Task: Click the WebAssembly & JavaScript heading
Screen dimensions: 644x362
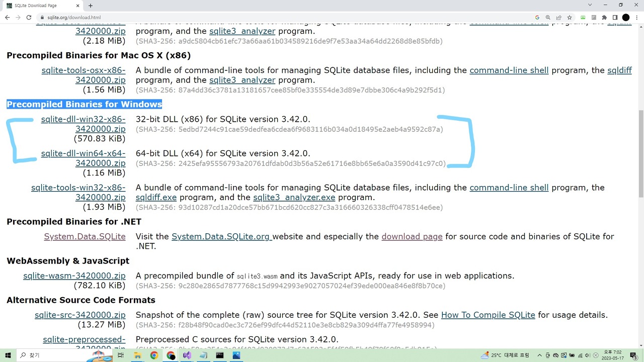Action: 68,261
